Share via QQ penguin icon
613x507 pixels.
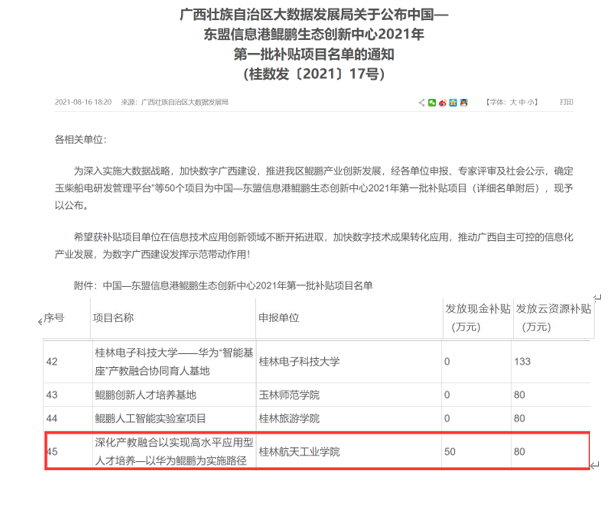tap(464, 102)
